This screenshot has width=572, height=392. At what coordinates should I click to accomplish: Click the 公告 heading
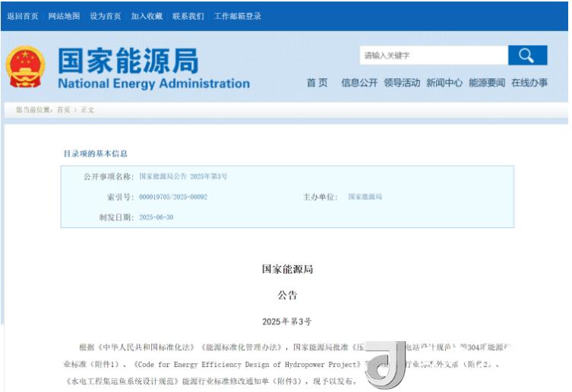(287, 295)
